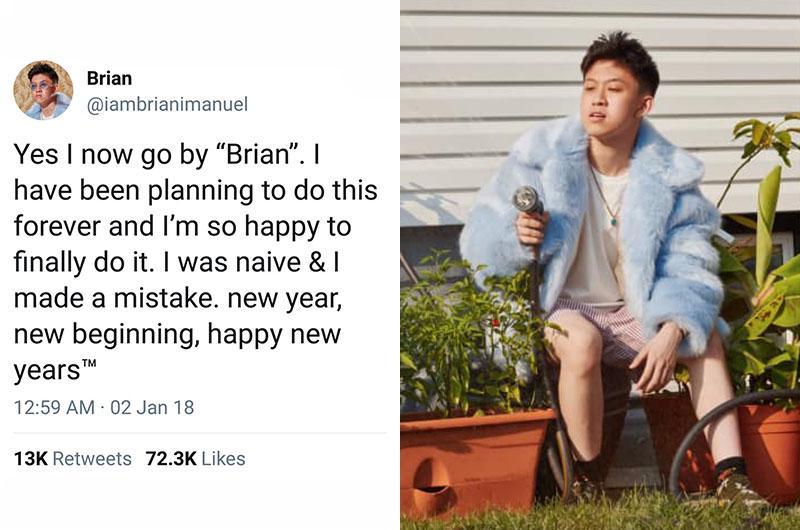
Task: Click the tweet text starting with Yes I now
Action: [195, 262]
